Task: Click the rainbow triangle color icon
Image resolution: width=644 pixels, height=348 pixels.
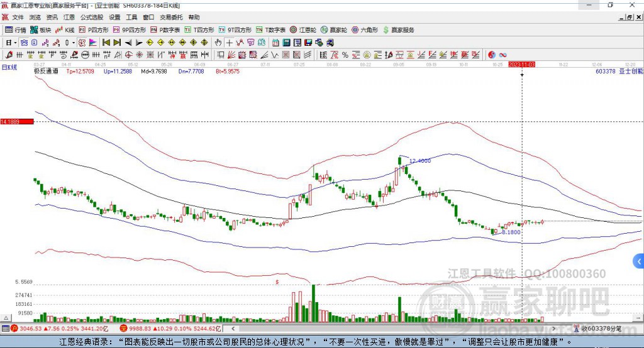Action: pos(93,43)
